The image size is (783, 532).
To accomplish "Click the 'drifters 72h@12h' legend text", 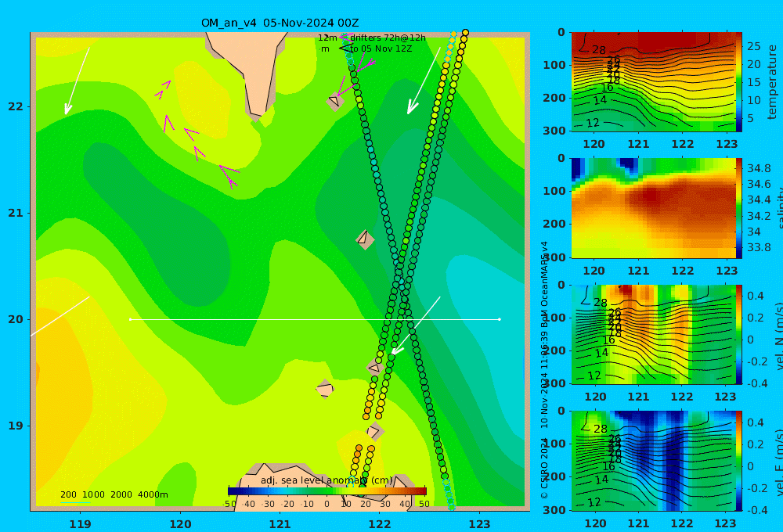I will pos(388,38).
